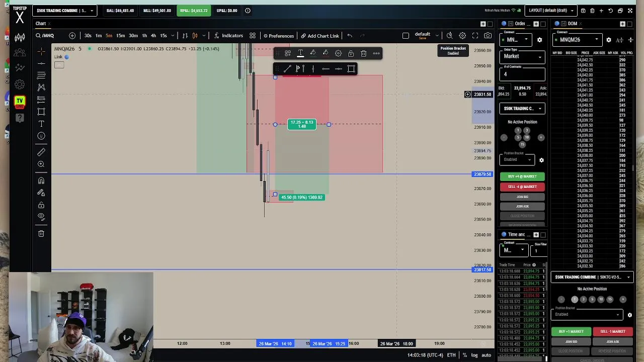Open indicator templates grid icon
Screen dimensions: 644x362
253,36
